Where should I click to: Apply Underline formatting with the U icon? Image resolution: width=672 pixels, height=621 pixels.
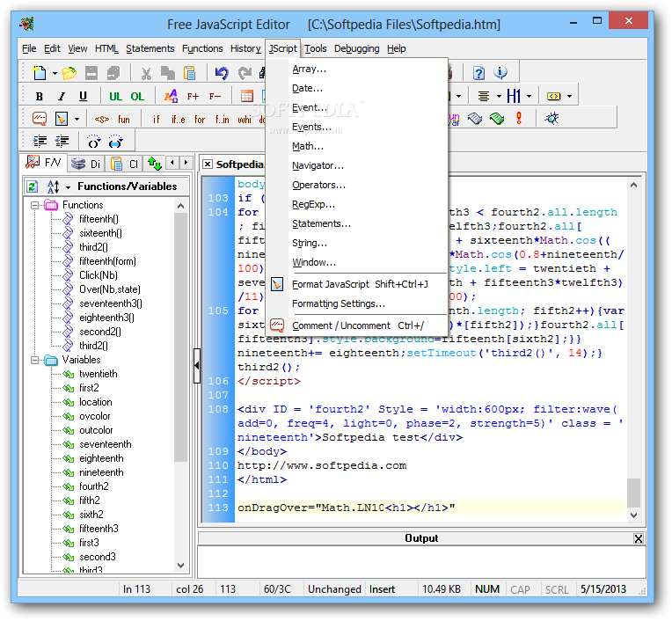[x=84, y=97]
